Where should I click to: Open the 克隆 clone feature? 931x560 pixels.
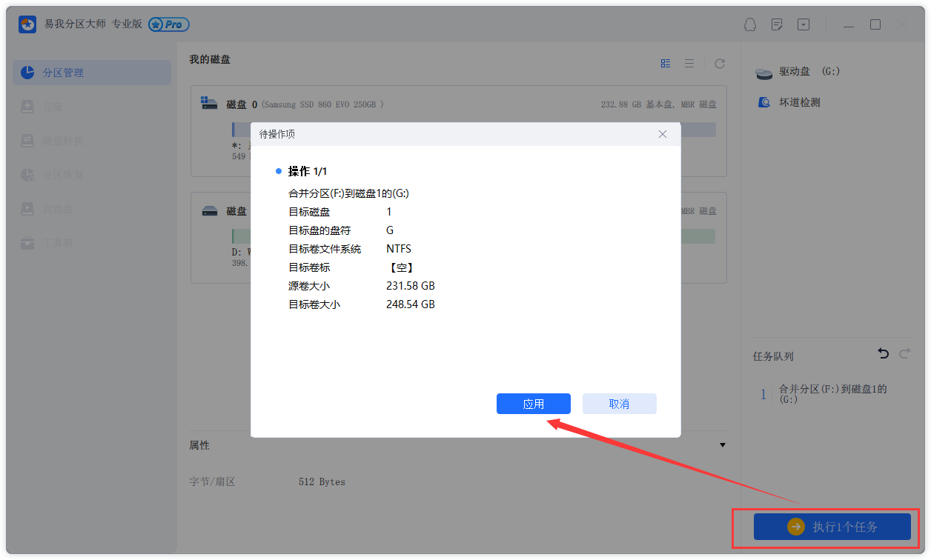click(x=27, y=106)
